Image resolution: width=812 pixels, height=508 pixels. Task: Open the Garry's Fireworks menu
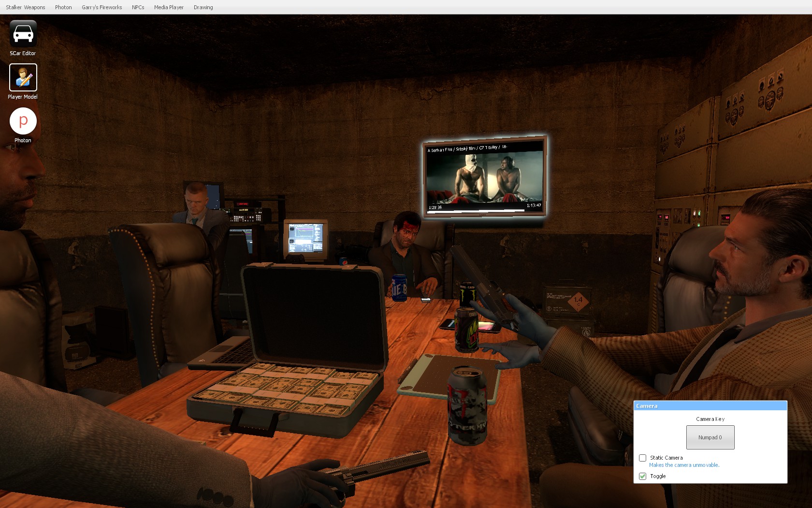[101, 7]
